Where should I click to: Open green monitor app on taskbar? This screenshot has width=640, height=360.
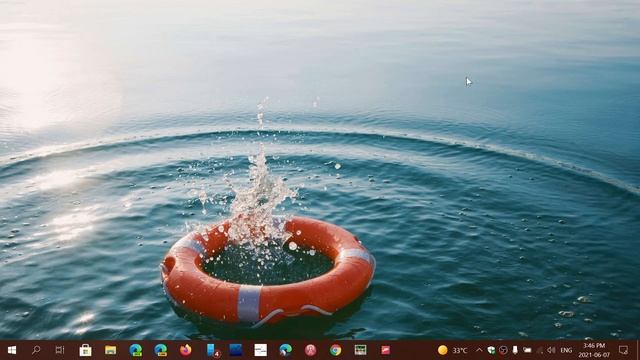click(360, 350)
